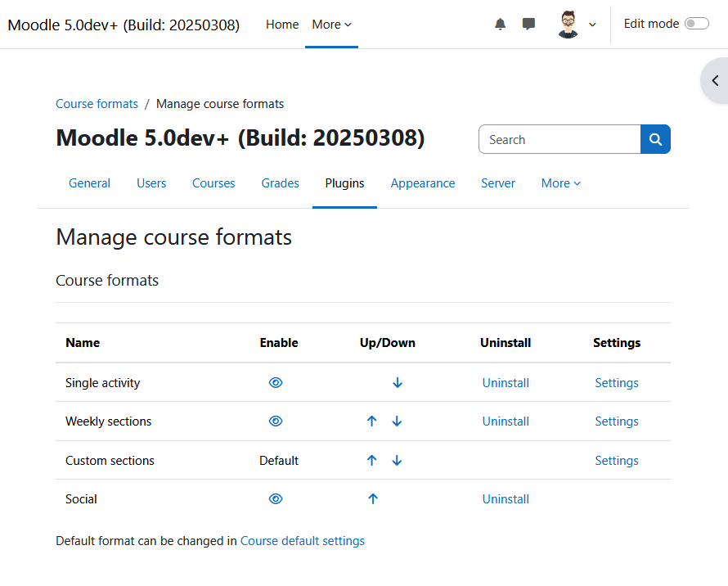728x586 pixels.
Task: Switch to the Appearance tab
Action: coord(423,183)
